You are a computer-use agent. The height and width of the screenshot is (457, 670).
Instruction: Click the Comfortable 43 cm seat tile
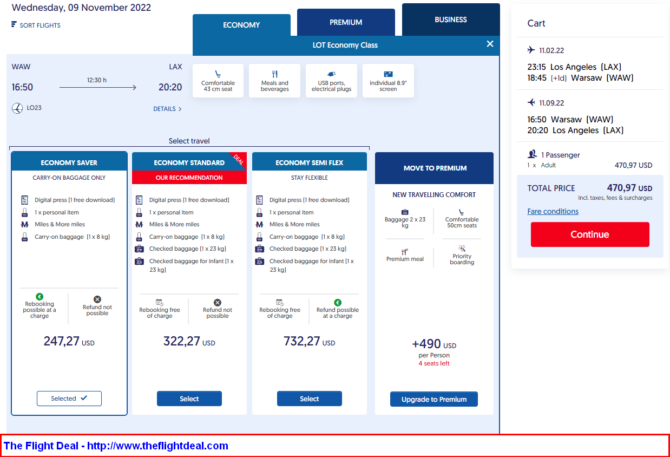pos(218,81)
